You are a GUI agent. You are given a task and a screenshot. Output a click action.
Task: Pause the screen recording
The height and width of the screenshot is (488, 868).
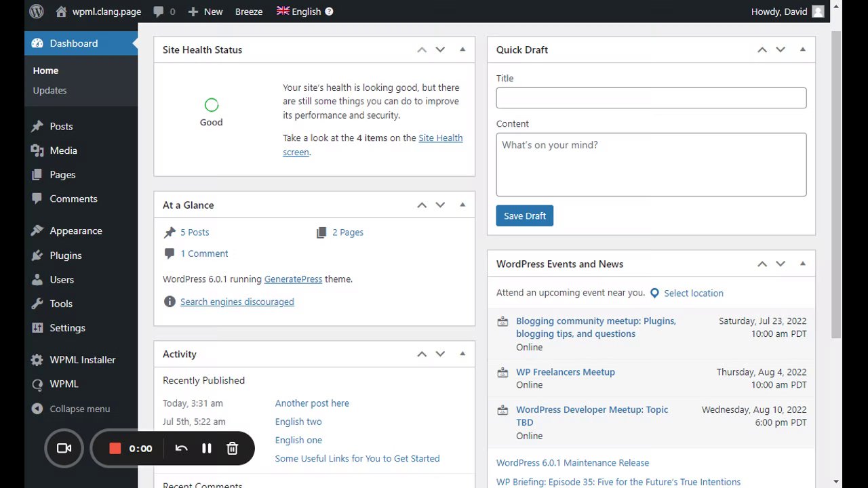pos(207,448)
